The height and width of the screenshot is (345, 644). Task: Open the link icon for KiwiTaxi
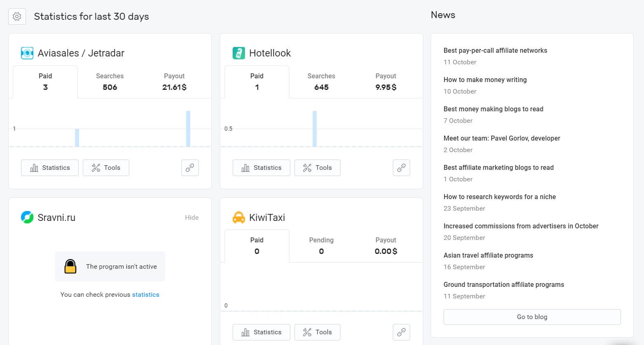tap(401, 332)
